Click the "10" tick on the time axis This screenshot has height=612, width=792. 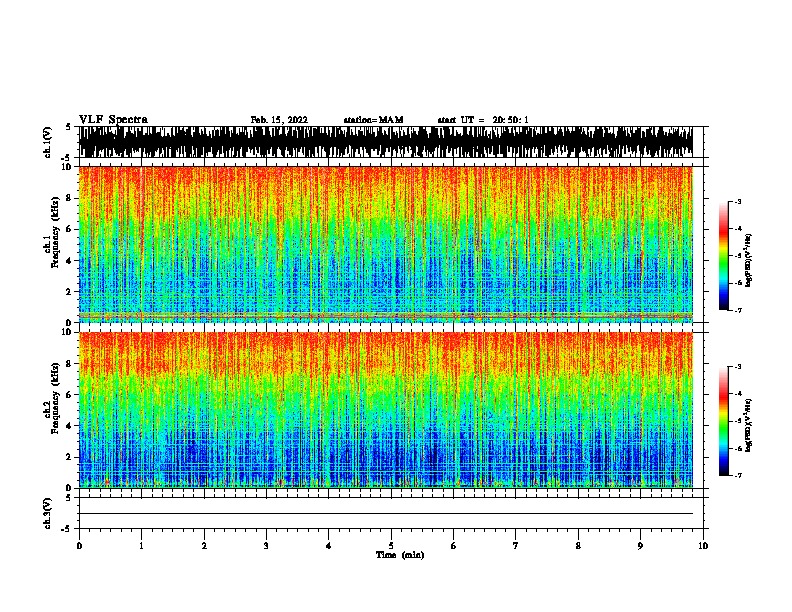(703, 546)
